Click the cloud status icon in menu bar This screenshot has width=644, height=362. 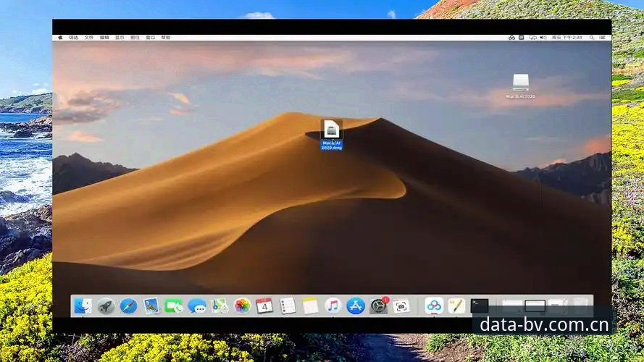point(511,38)
